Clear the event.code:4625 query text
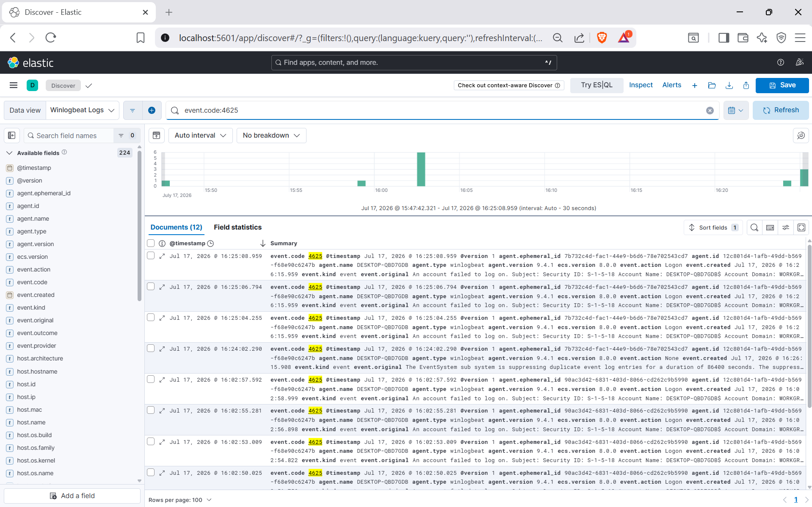812x507 pixels. point(710,111)
